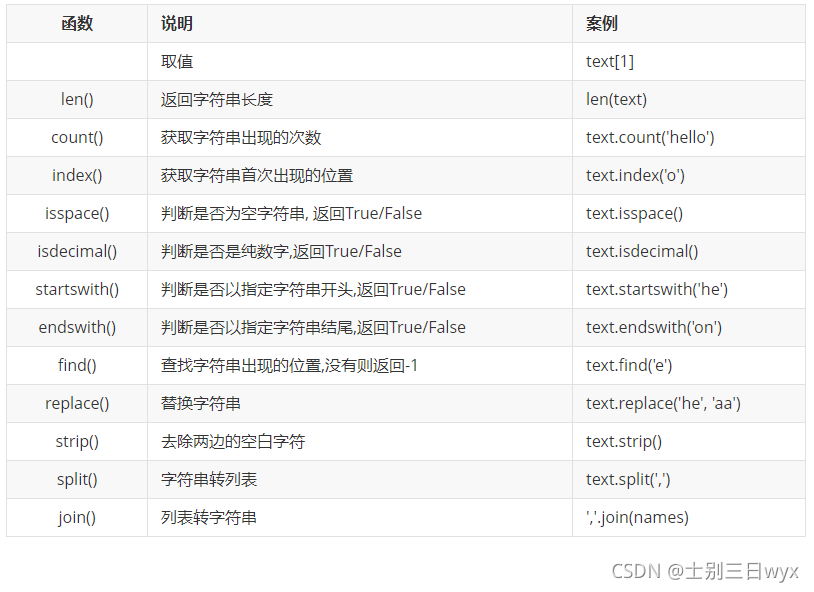Click the split() function name
This screenshot has height=592, width=814.
point(77,479)
